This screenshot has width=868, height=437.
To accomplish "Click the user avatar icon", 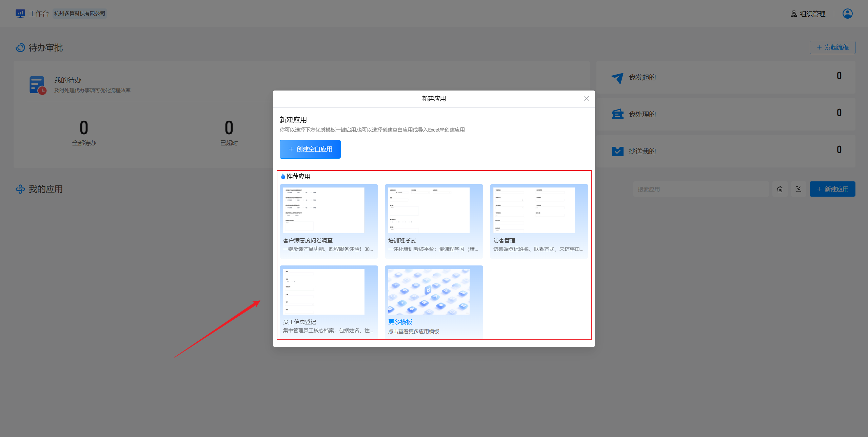I will 847,14.
